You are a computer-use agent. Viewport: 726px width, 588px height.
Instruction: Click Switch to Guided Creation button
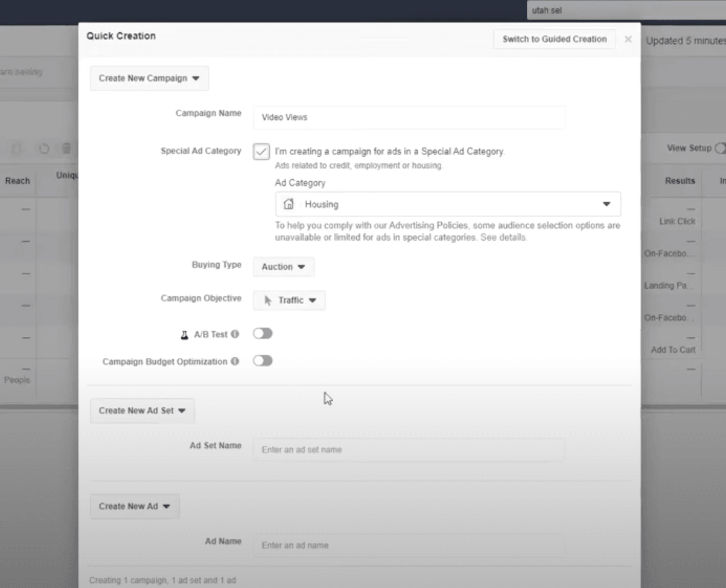pos(554,39)
